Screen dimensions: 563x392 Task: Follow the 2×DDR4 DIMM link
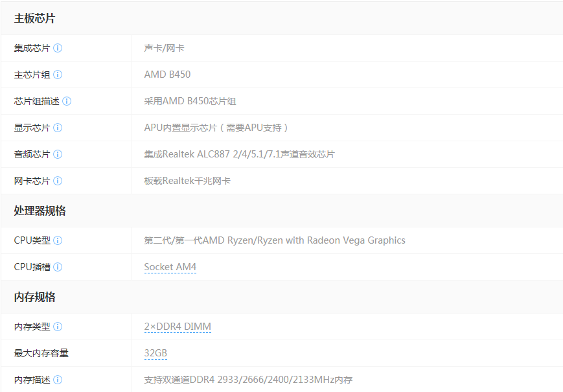coord(178,327)
